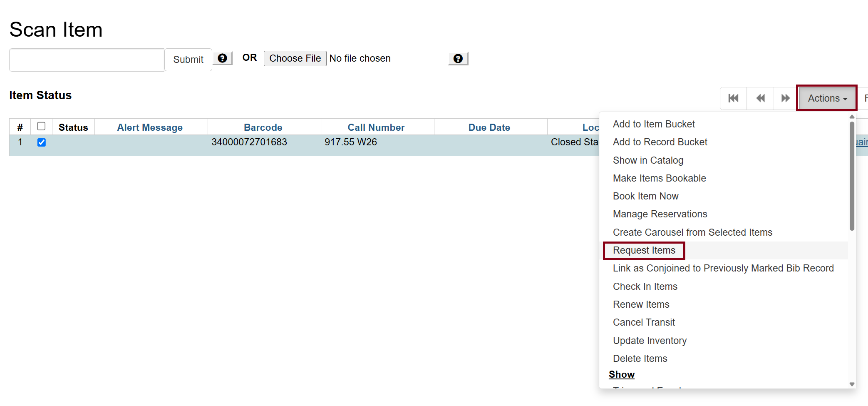Sort by Barcode column header
868x406 pixels.
263,127
